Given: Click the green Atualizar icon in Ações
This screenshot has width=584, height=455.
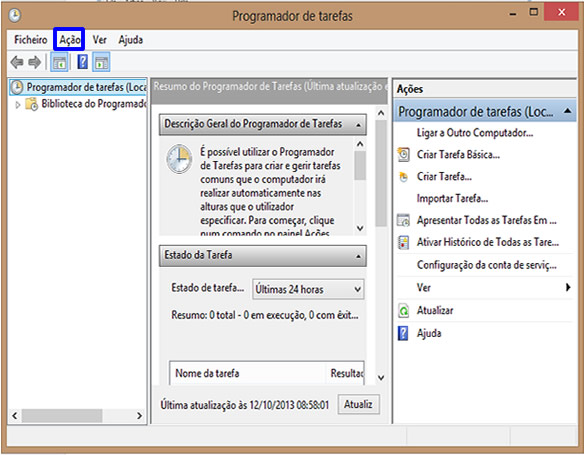Looking at the screenshot, I should point(403,311).
